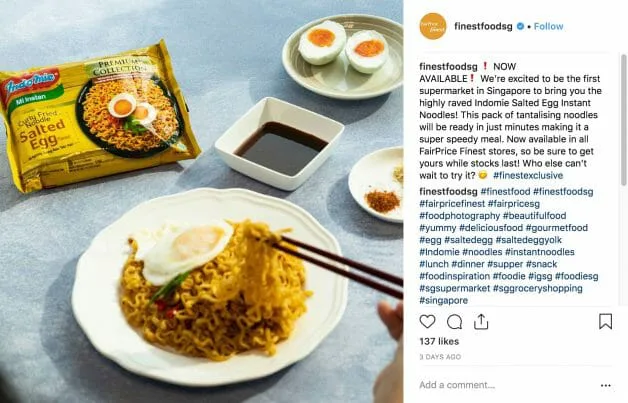
Task: Click the Indomie noodle post photo
Action: [x=201, y=202]
